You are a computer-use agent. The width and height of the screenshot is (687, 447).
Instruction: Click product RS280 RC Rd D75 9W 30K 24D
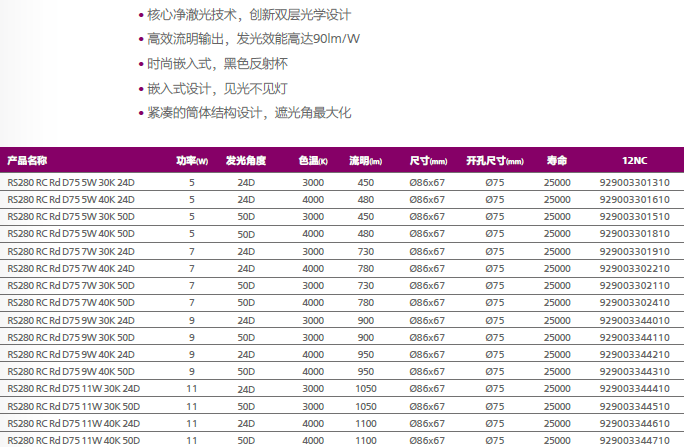click(x=71, y=320)
